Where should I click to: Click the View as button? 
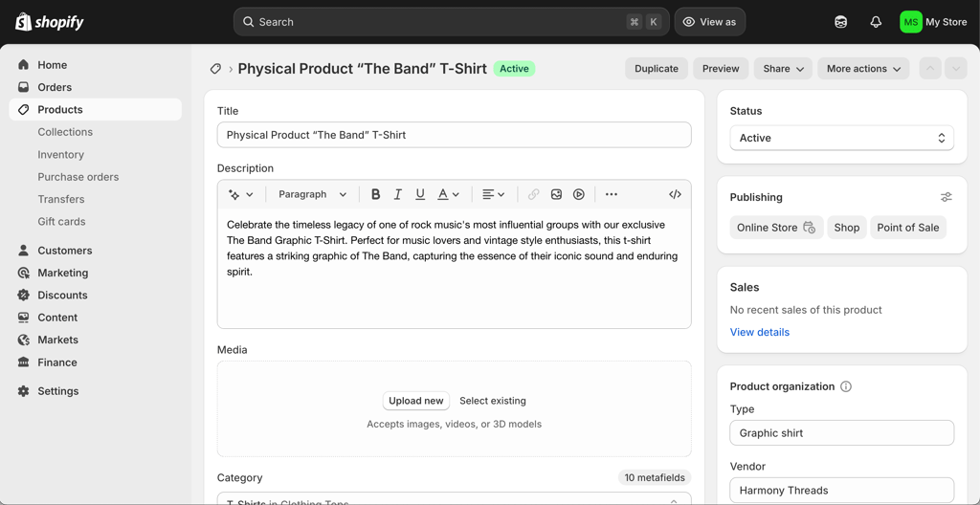(710, 22)
